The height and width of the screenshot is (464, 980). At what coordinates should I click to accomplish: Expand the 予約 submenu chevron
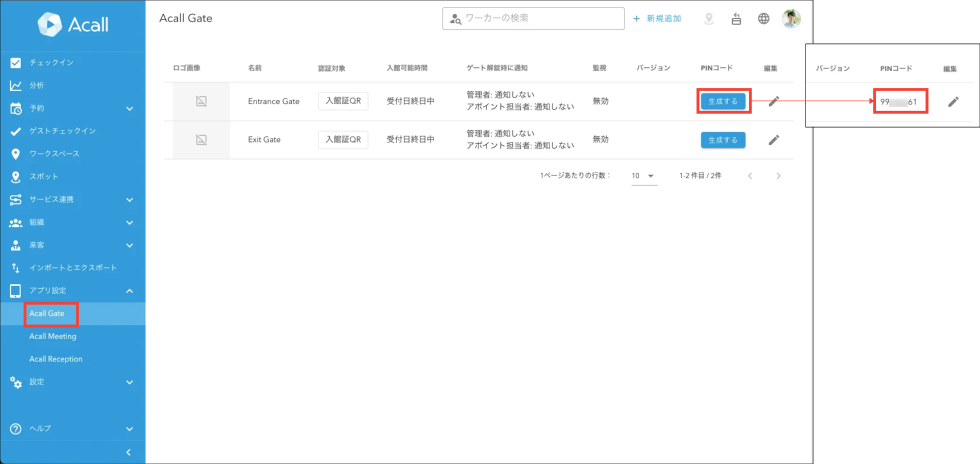coord(129,108)
